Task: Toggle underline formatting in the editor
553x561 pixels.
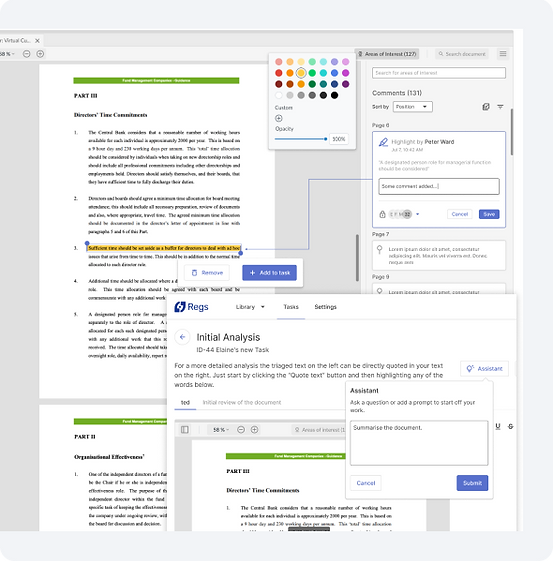Action: (498, 426)
